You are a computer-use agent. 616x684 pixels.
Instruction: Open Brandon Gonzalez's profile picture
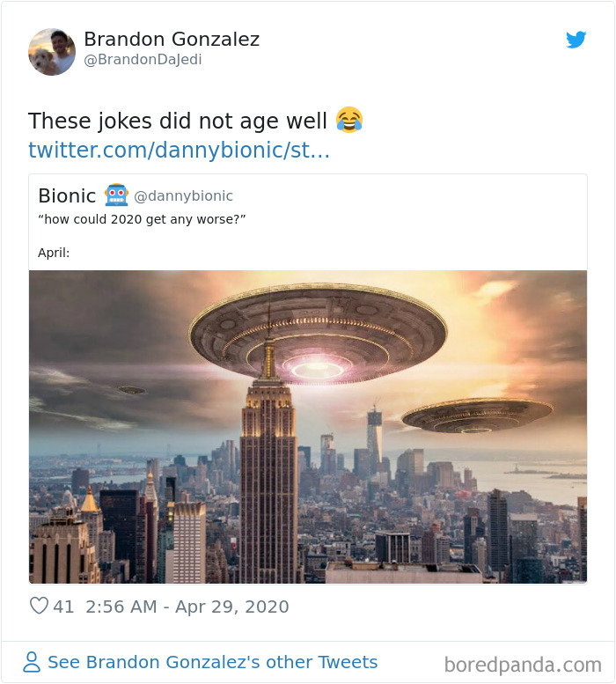[x=52, y=52]
